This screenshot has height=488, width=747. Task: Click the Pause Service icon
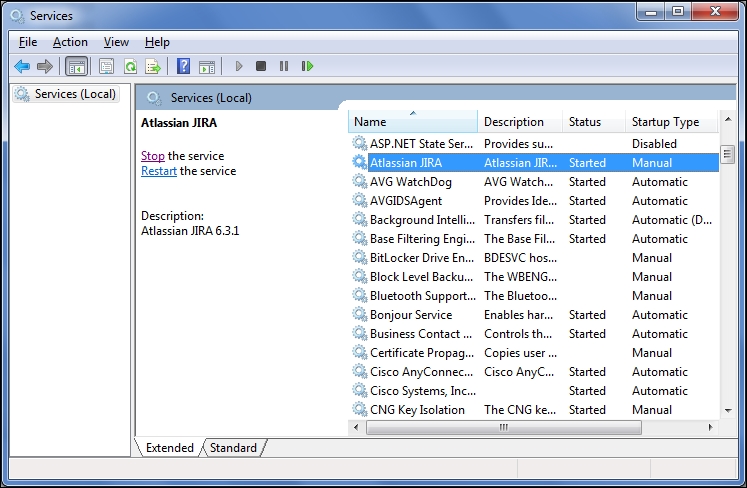pyautogui.click(x=284, y=66)
